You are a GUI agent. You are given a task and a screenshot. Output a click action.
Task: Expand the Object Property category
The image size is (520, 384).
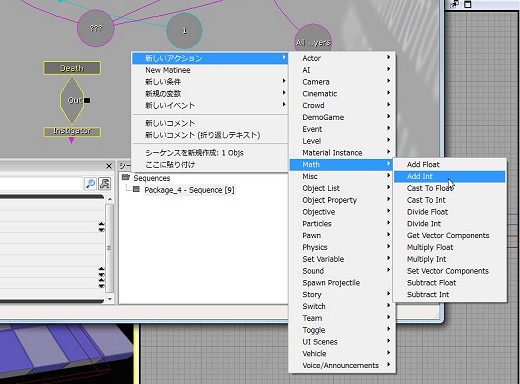(342, 200)
